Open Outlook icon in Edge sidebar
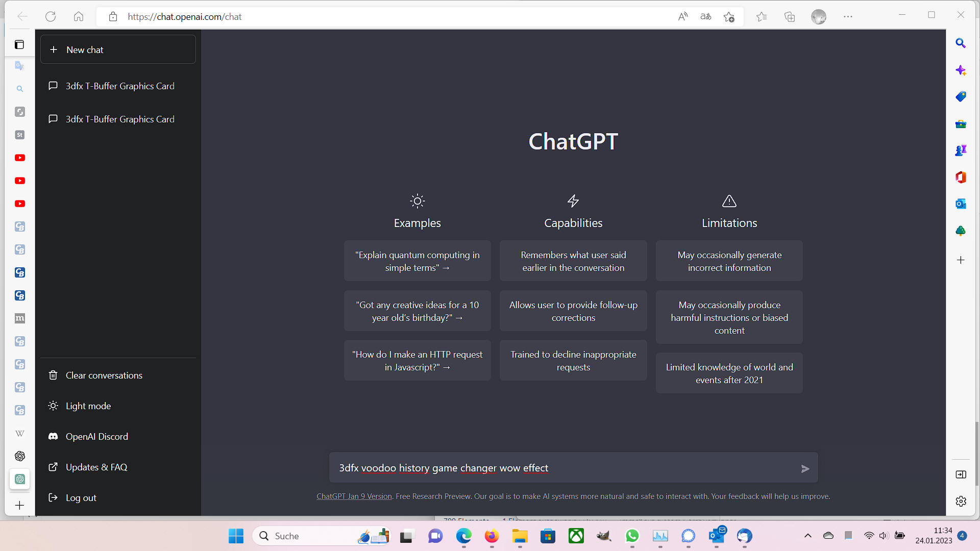This screenshot has width=980, height=551. click(x=961, y=204)
